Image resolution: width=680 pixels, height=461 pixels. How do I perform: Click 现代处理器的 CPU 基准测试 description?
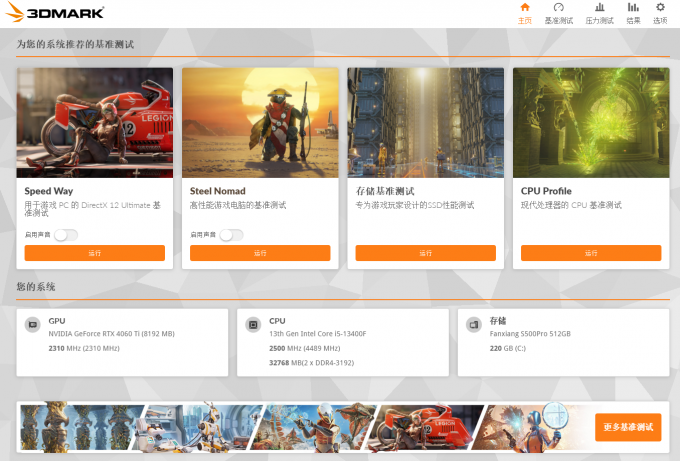click(572, 205)
